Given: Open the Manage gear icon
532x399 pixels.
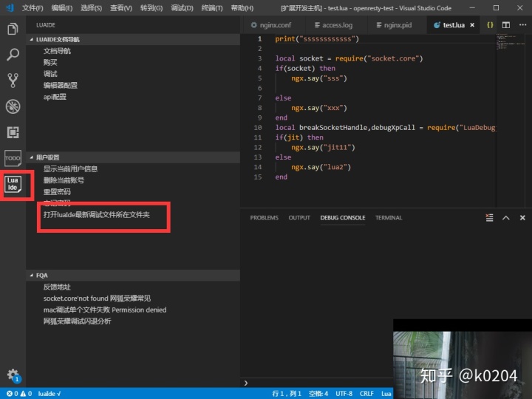Looking at the screenshot, I should [x=13, y=375].
